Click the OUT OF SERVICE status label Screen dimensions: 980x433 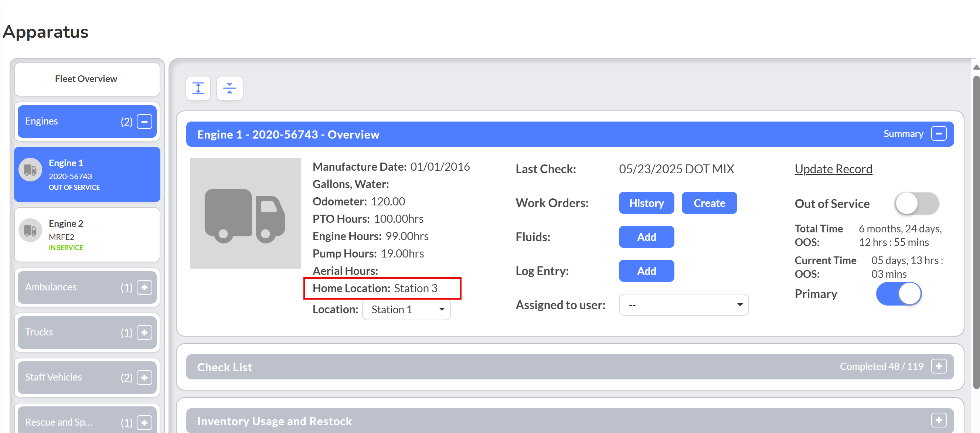point(74,188)
